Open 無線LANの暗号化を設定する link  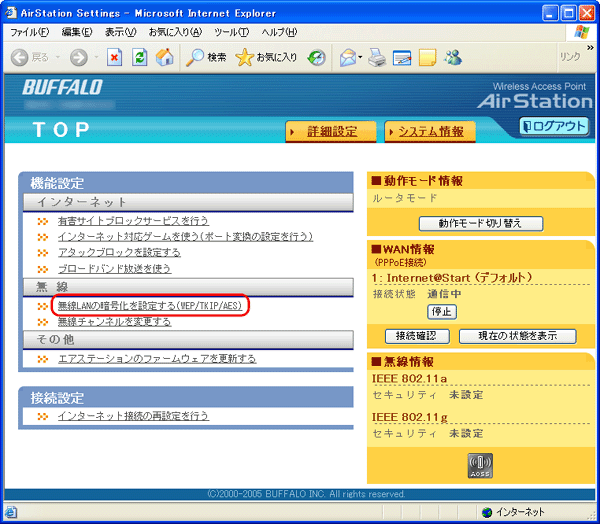150,306
